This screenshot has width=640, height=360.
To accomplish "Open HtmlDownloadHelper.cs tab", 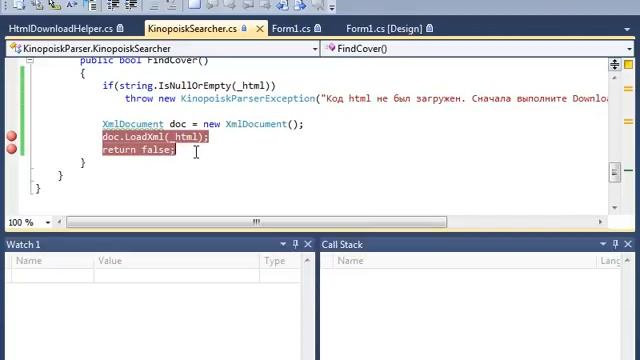I will pyautogui.click(x=61, y=29).
